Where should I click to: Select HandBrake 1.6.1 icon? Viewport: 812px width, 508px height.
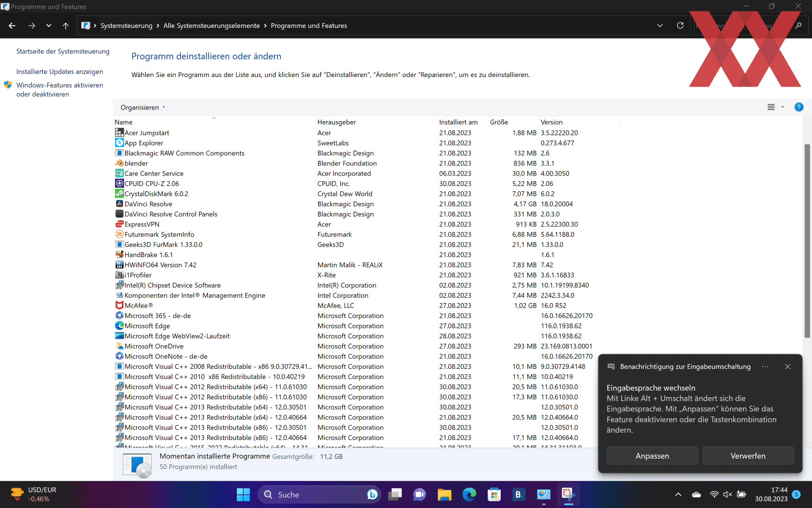119,254
